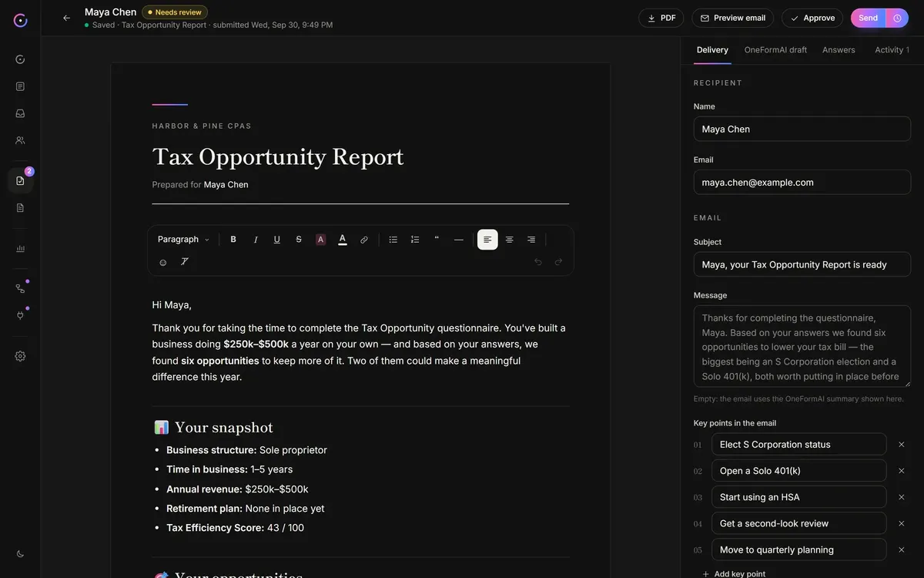
Task: Click the Preview email button
Action: (732, 18)
